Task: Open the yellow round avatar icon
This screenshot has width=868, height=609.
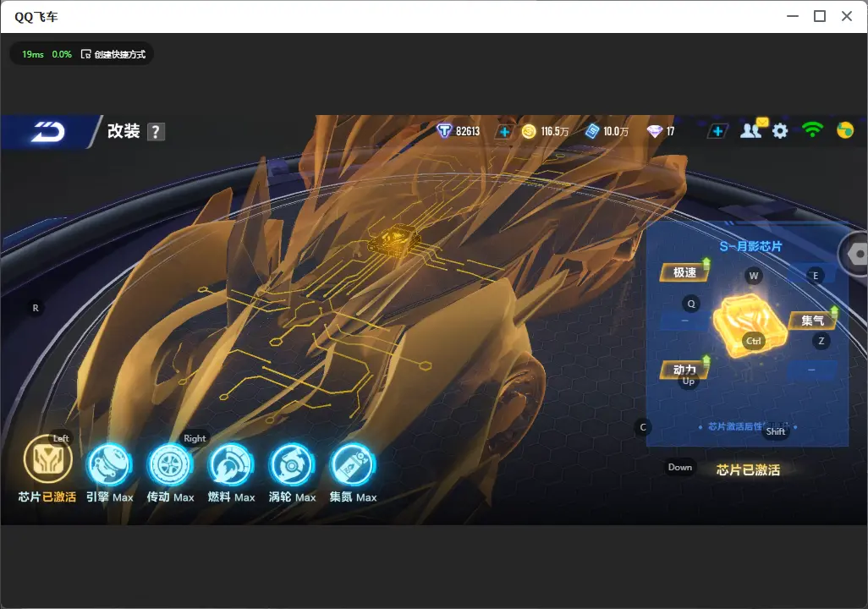Action: [x=845, y=130]
